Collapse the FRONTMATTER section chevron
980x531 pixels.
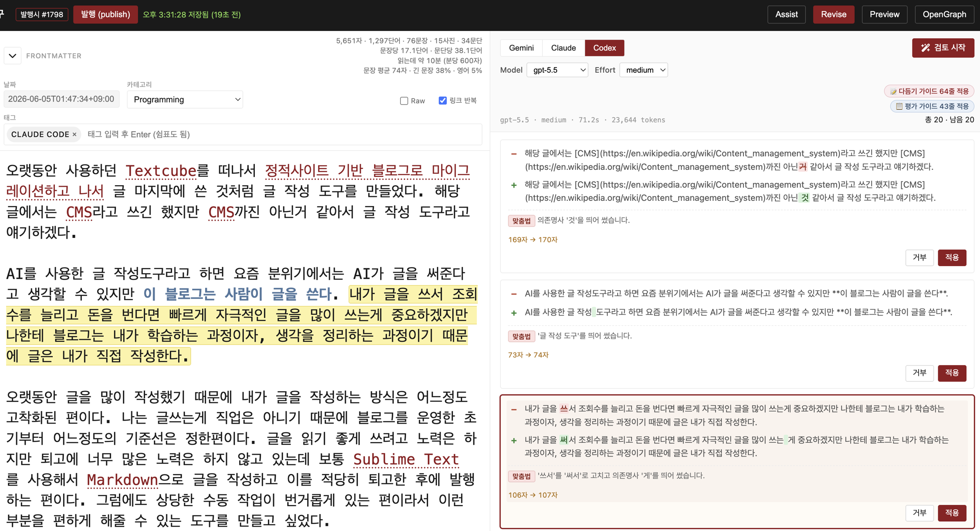tap(13, 56)
